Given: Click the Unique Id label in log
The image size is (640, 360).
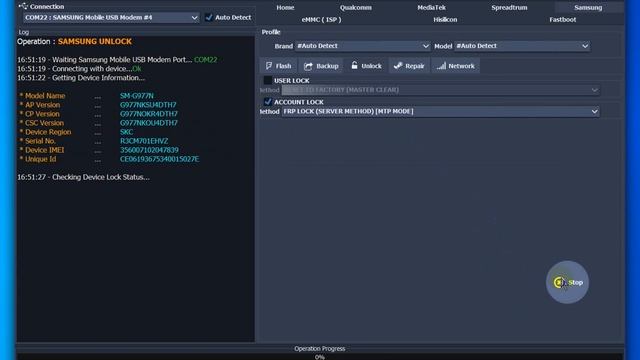Looking at the screenshot, I should (x=40, y=159).
